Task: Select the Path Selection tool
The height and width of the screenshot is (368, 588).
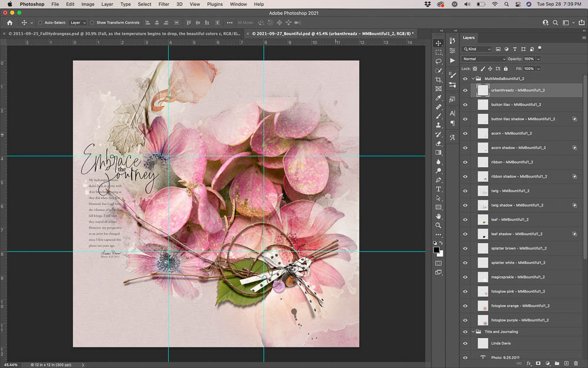Action: pos(438,198)
